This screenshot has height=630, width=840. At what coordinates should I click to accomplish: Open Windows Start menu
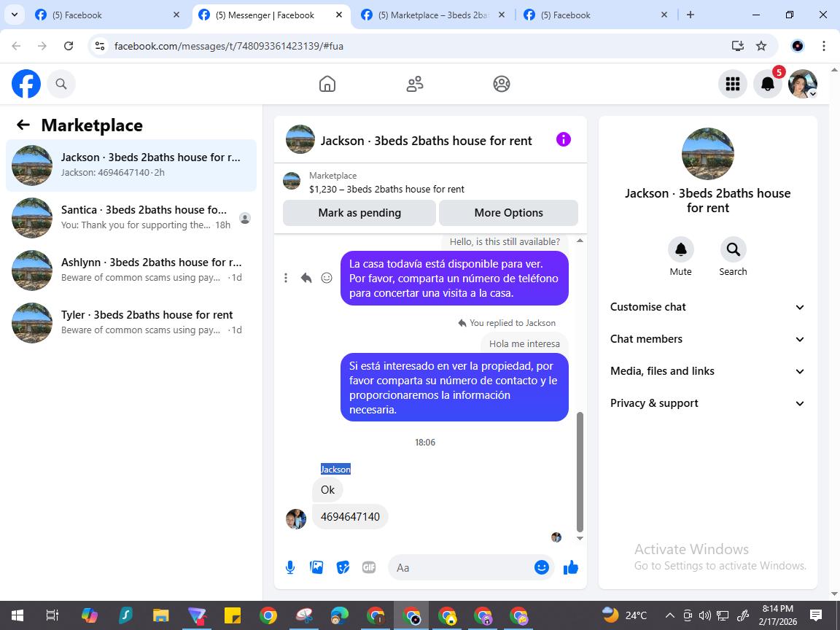(x=17, y=615)
